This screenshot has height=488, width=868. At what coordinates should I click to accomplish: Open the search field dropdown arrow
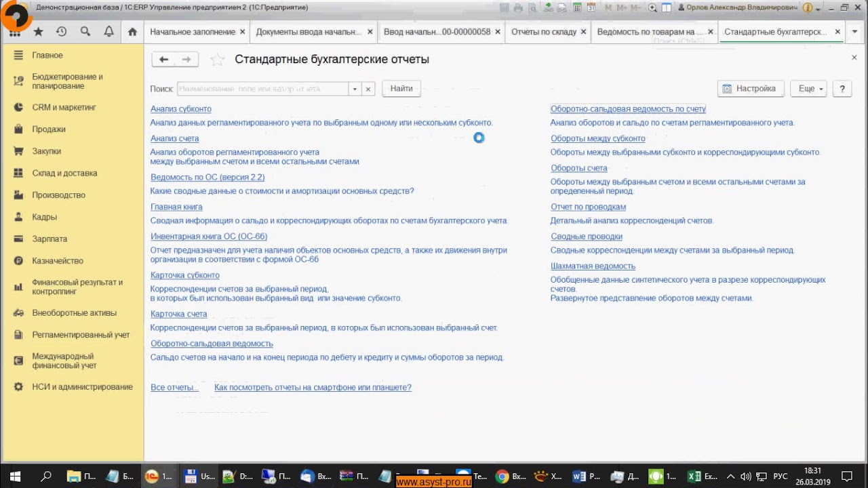click(x=355, y=89)
